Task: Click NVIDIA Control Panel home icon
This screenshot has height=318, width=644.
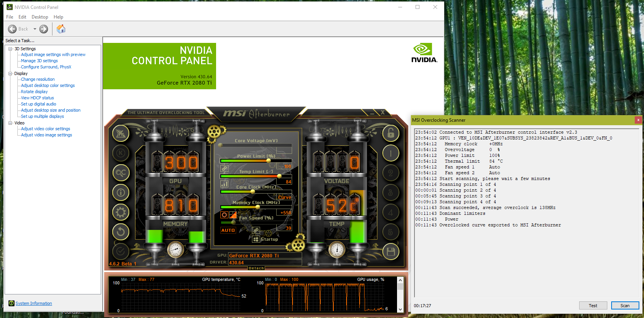Action: (x=61, y=29)
